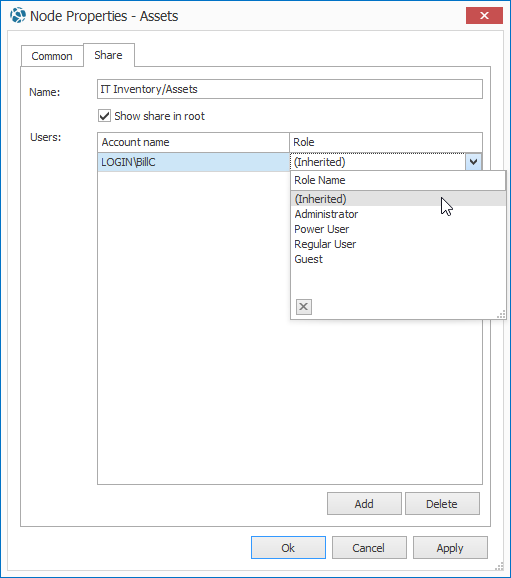Click the app logo icon in title bar
The image size is (511, 578).
tap(18, 15)
